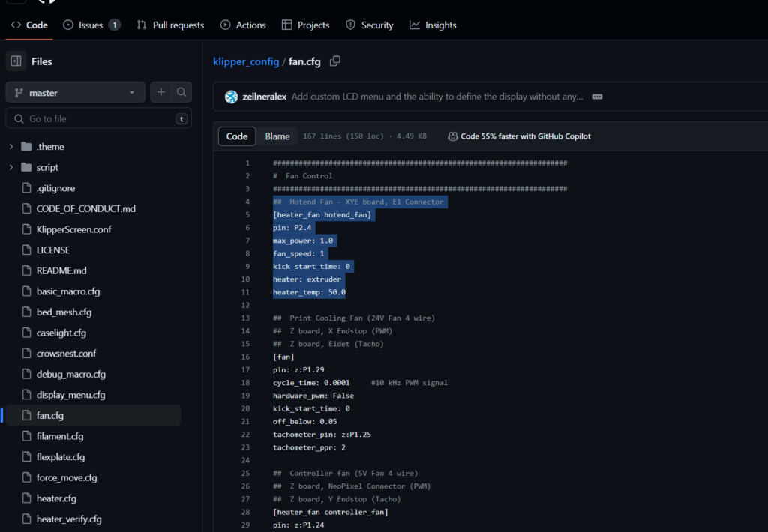The width and height of the screenshot is (768, 532).
Task: Copy file path next to fan.cfg
Action: (x=335, y=61)
